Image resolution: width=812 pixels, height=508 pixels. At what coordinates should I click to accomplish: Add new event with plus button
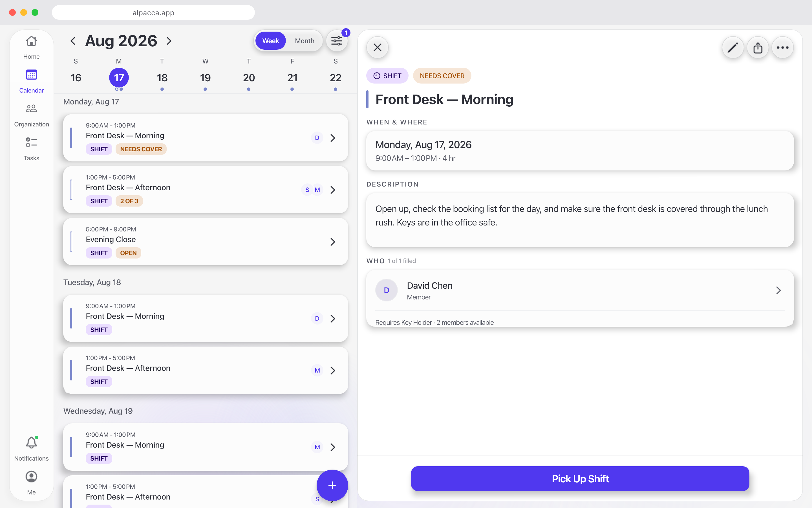pos(332,485)
